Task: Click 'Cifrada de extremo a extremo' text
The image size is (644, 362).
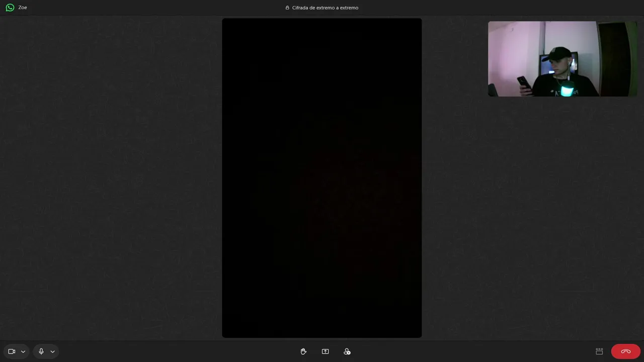Action: tap(325, 8)
